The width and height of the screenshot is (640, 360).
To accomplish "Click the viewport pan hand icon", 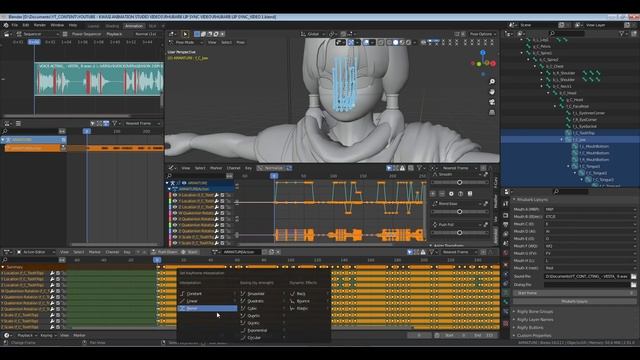I will click(x=492, y=92).
